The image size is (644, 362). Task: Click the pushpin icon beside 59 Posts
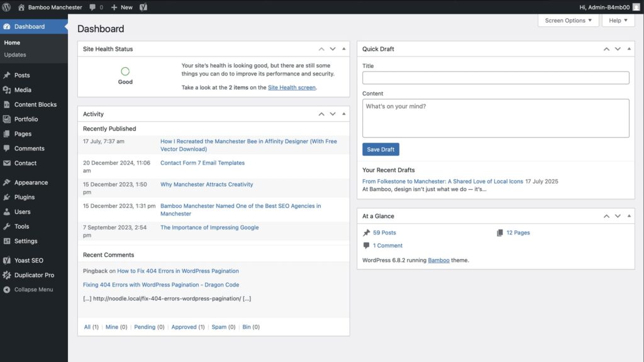(367, 233)
